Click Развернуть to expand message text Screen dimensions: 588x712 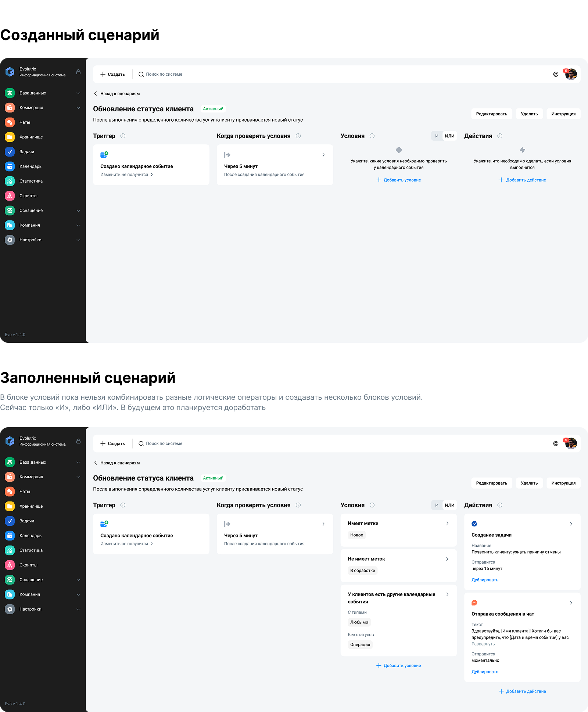(x=483, y=644)
